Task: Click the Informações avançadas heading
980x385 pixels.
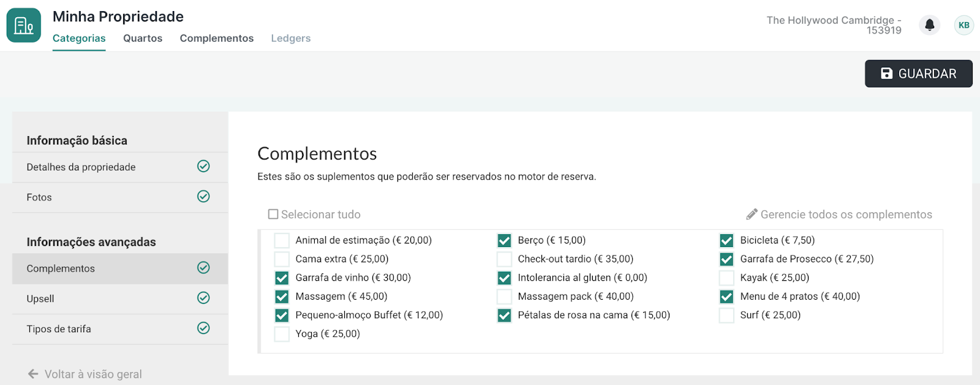Action: [91, 242]
